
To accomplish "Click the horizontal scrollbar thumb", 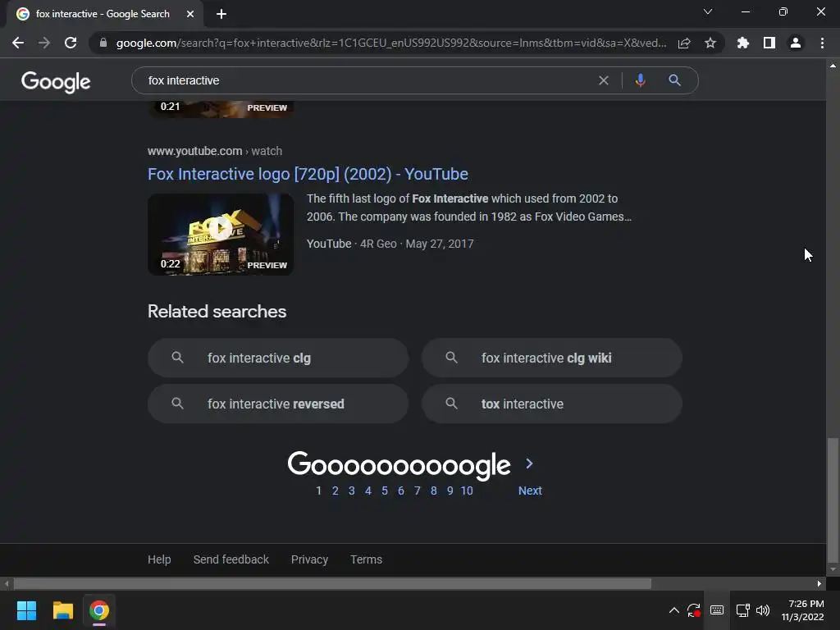I will pos(332,583).
